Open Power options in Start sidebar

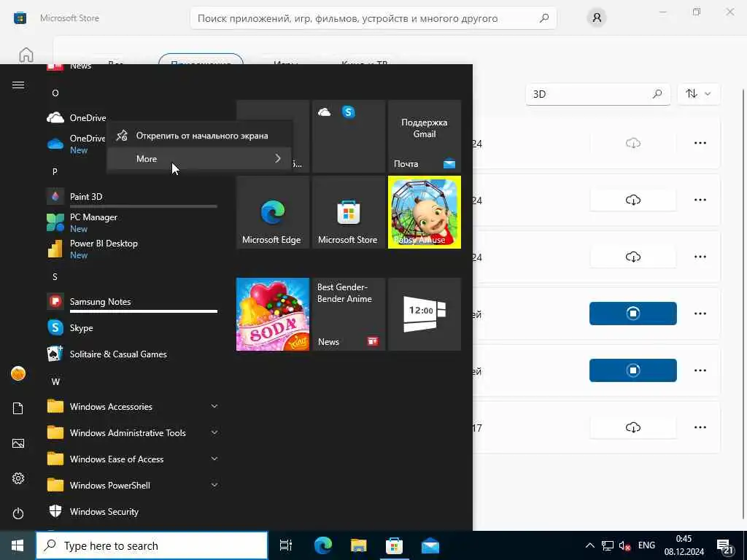point(18,513)
